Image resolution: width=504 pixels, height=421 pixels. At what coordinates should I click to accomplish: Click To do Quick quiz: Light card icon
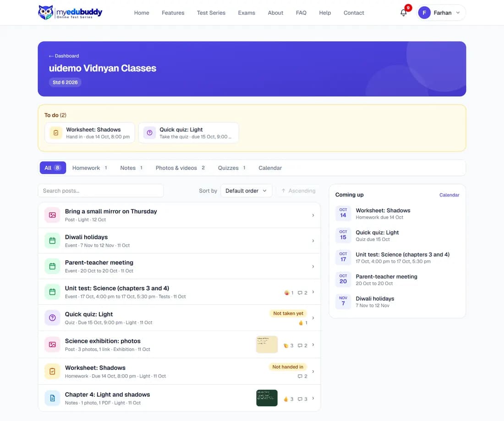pos(149,133)
